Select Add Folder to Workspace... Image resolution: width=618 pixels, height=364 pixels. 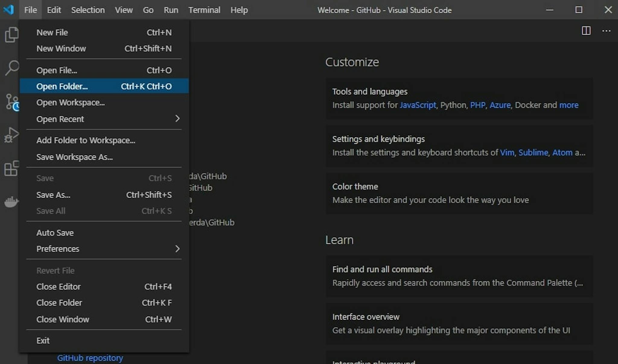point(104,140)
